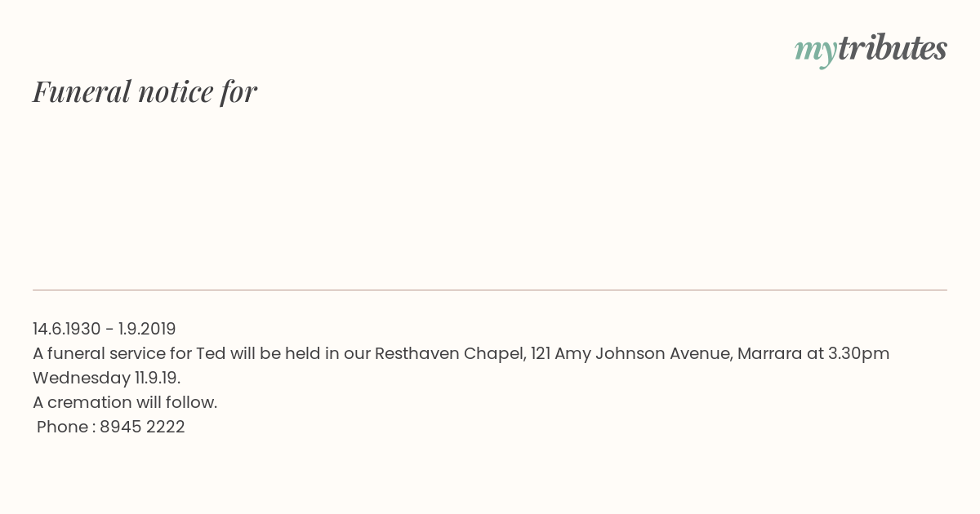Viewport: 980px width, 514px height.
Task: Click the mytributes logo
Action: (871, 50)
